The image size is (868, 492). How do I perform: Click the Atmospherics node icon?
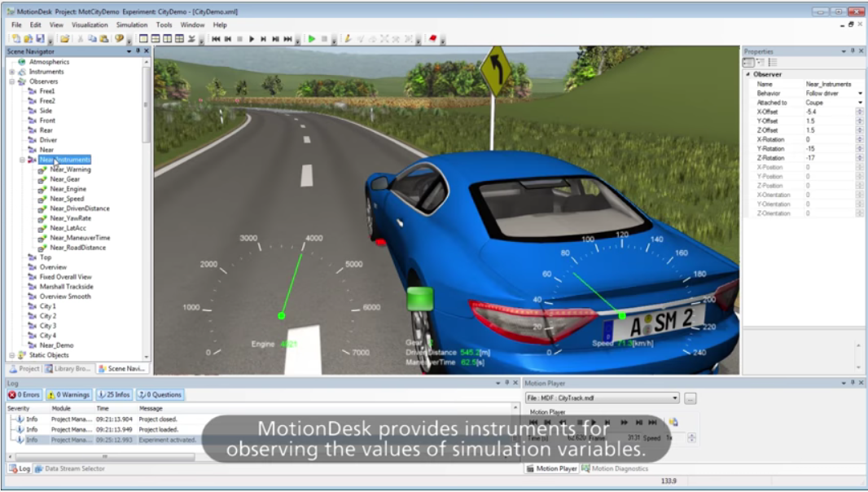pos(22,62)
